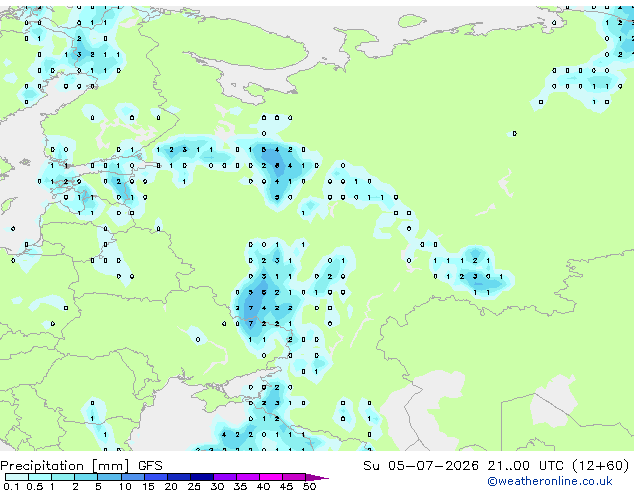Click the "(12+60)" forecast offset text

pos(601,466)
